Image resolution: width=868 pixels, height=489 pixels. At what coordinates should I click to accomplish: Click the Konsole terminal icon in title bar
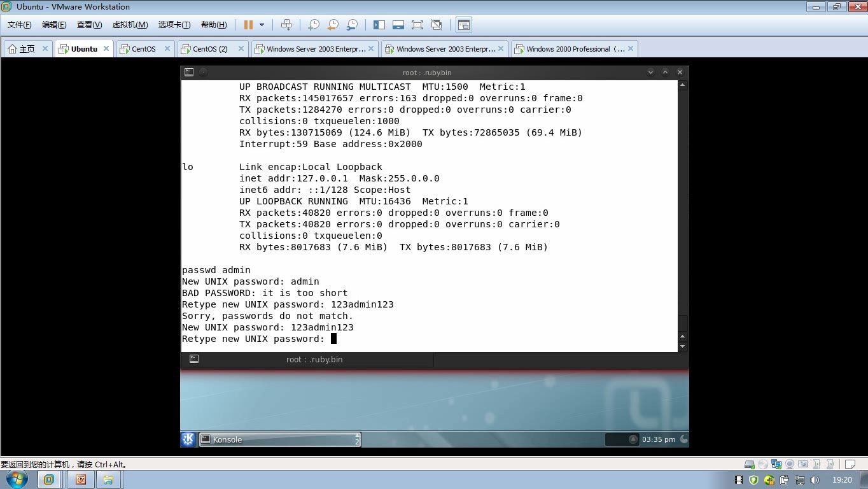[x=189, y=73]
